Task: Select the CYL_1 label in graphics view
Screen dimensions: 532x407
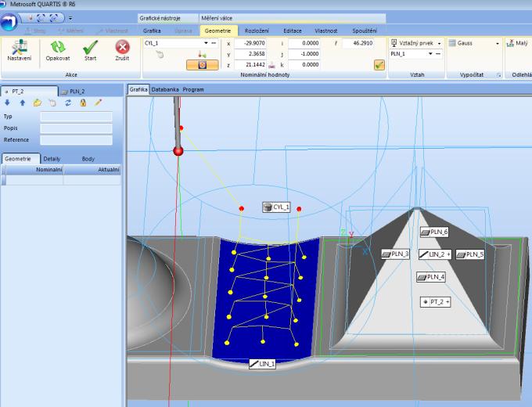Action: [x=276, y=207]
